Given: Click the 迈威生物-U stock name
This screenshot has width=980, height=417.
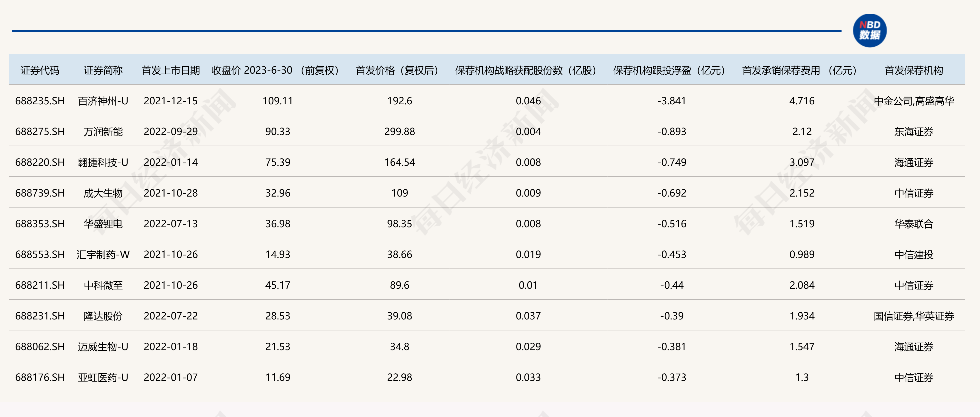Looking at the screenshot, I should coord(103,347).
